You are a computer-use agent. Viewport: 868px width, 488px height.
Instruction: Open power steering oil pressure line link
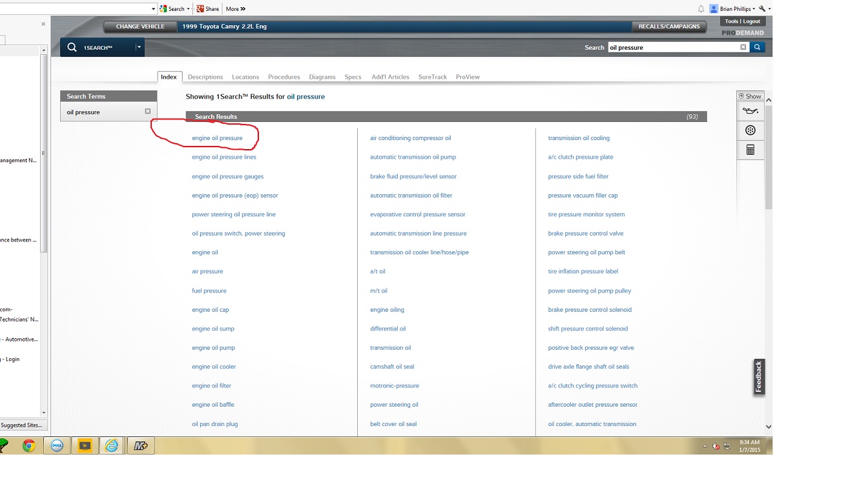pyautogui.click(x=234, y=214)
